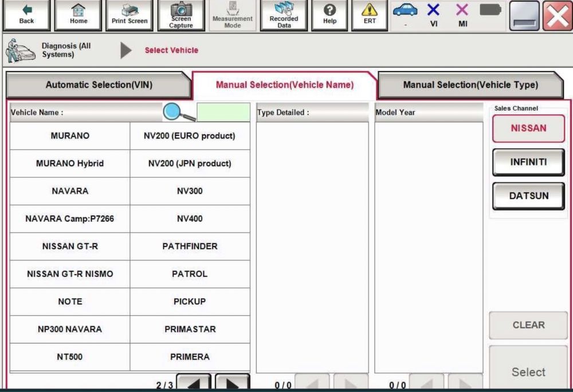Viewport: 573px width, 392px height.
Task: Click the vehicle name search magnifier icon
Action: 179,112
